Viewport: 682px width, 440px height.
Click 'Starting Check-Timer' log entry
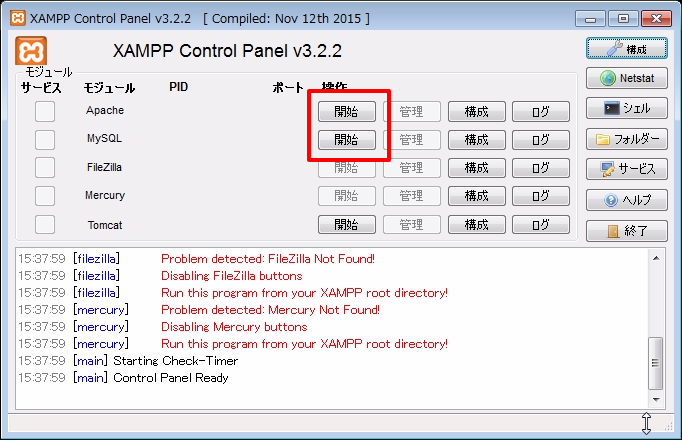[x=176, y=361]
